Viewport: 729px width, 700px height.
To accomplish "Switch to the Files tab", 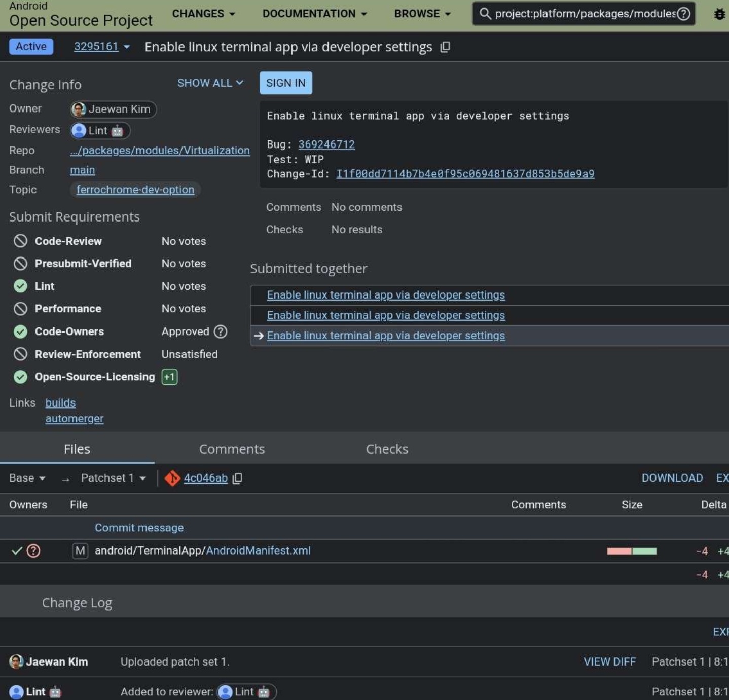I will coord(77,449).
